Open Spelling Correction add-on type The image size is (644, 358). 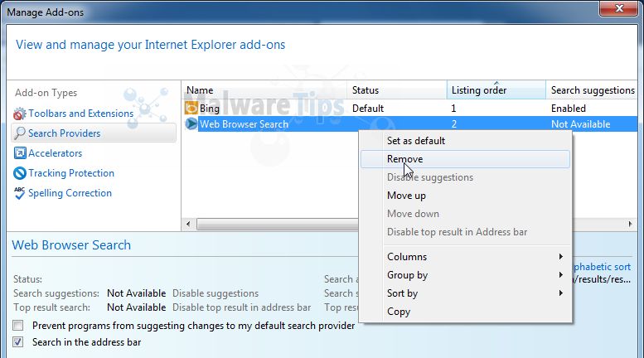click(70, 193)
